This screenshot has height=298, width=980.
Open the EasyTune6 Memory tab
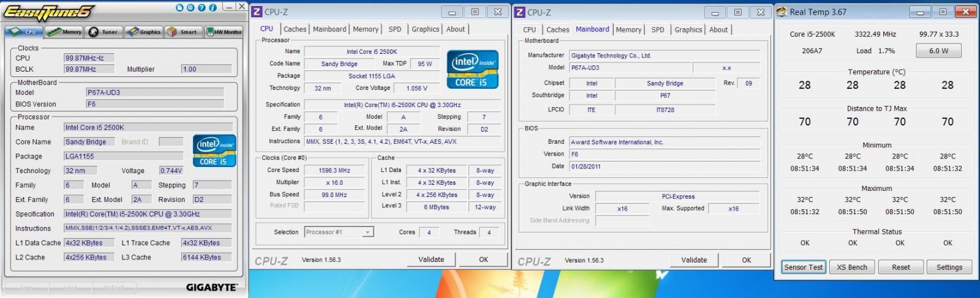[64, 32]
